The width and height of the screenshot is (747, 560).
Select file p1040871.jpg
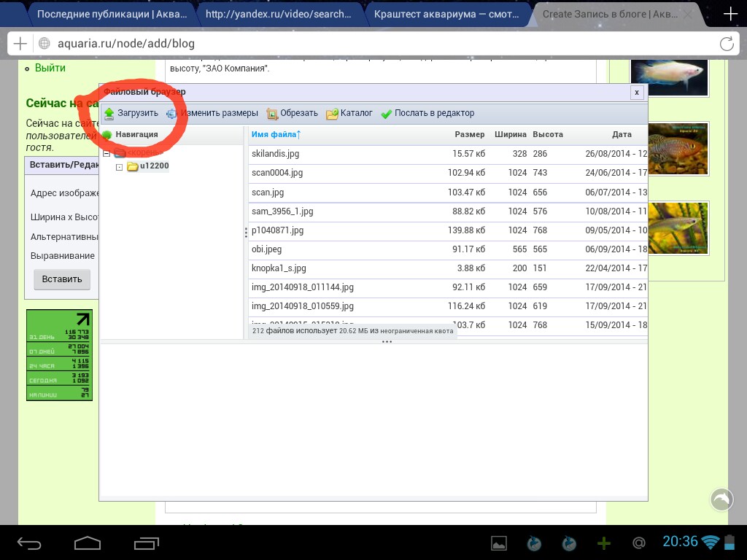tap(448, 230)
